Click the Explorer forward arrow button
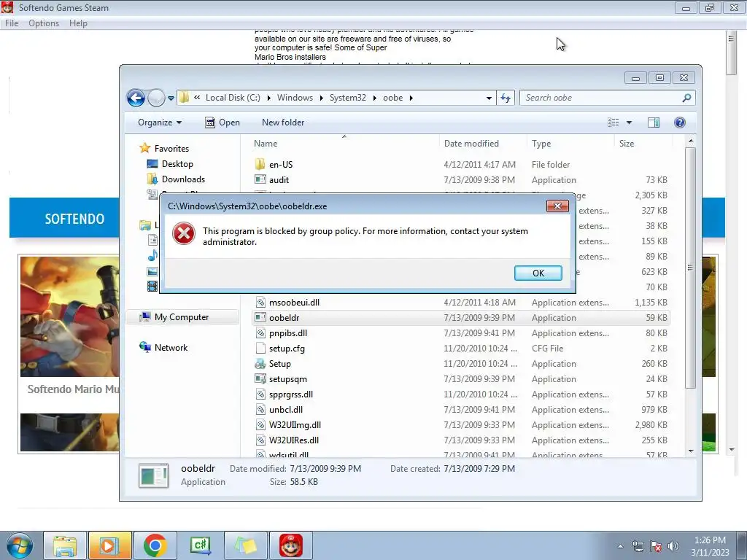 tap(156, 98)
